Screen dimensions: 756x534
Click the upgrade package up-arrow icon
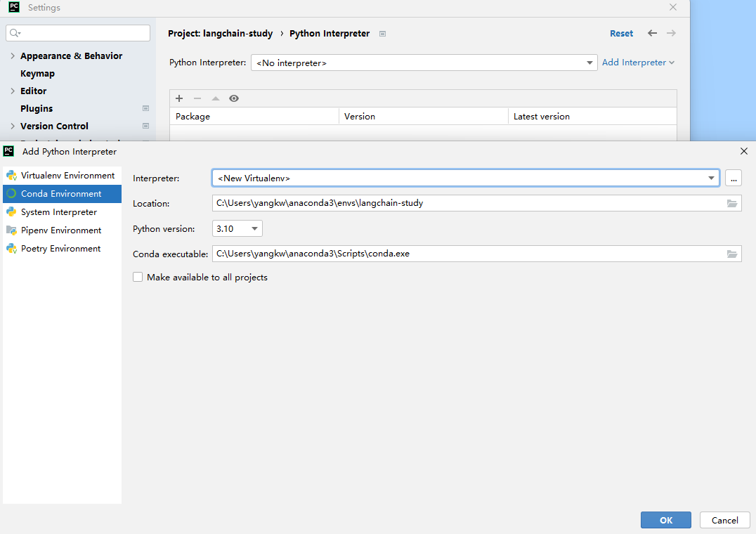tap(216, 98)
